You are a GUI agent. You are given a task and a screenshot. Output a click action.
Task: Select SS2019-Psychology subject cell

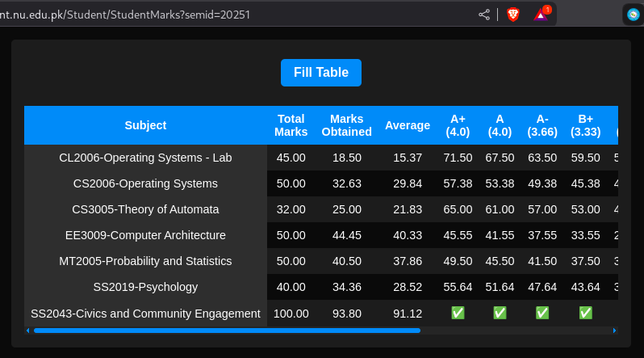[145, 287]
